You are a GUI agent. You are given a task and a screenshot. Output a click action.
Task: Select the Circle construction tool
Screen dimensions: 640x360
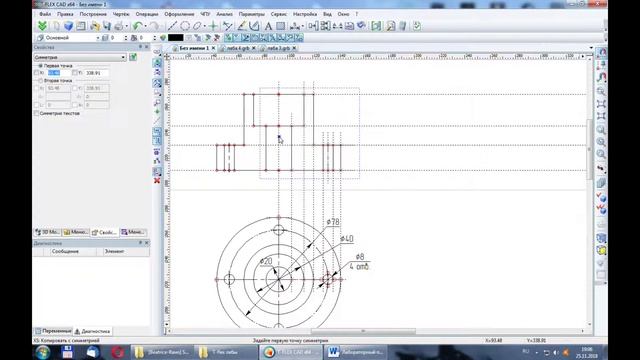pyautogui.click(x=185, y=26)
